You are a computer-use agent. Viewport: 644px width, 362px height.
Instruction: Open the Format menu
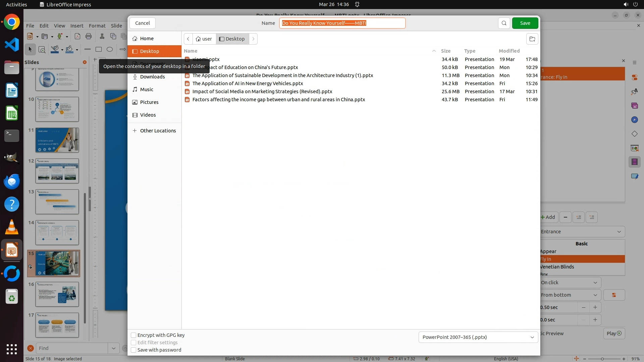97,26
